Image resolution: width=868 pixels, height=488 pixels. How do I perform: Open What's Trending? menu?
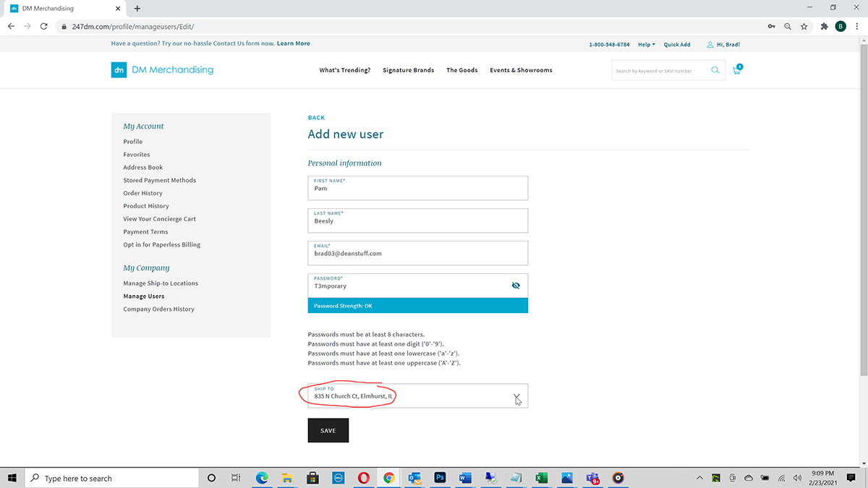tap(345, 70)
